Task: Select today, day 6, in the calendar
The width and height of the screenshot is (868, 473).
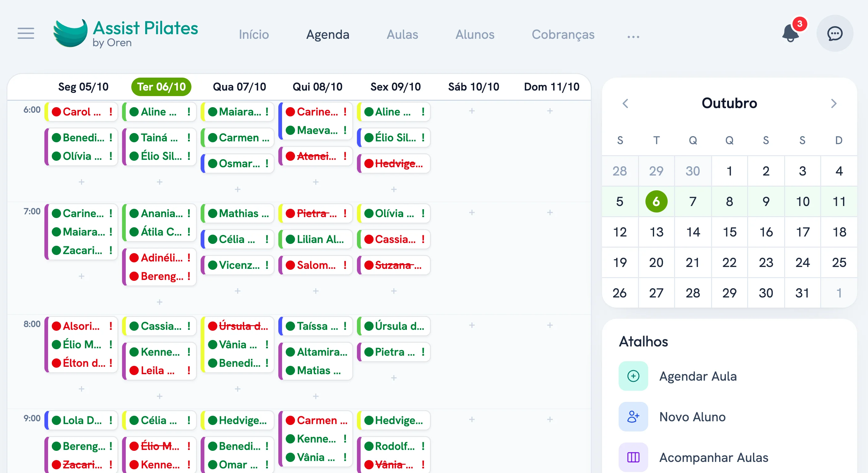Action: 656,201
